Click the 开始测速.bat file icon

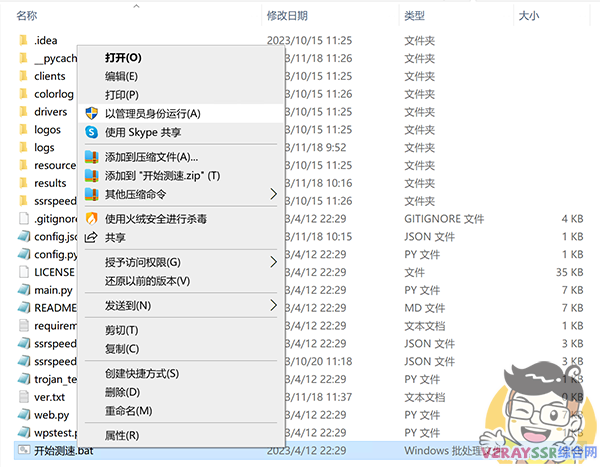24,452
